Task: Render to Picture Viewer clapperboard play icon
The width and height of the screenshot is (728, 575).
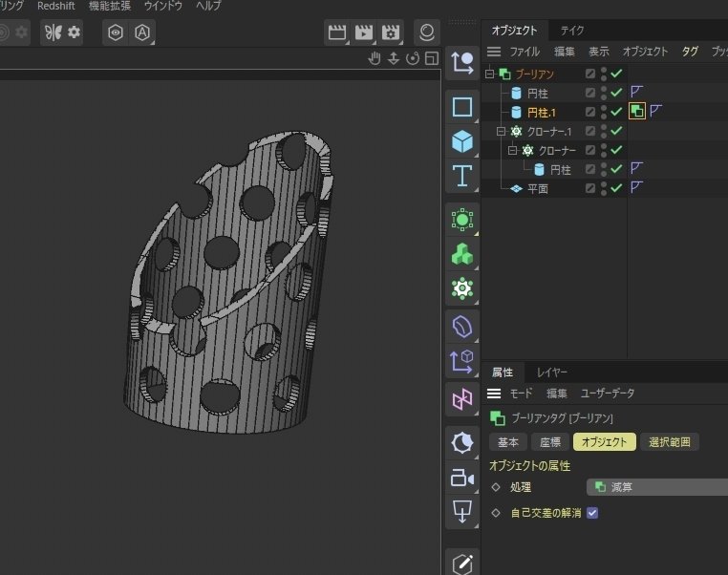Action: 364,32
